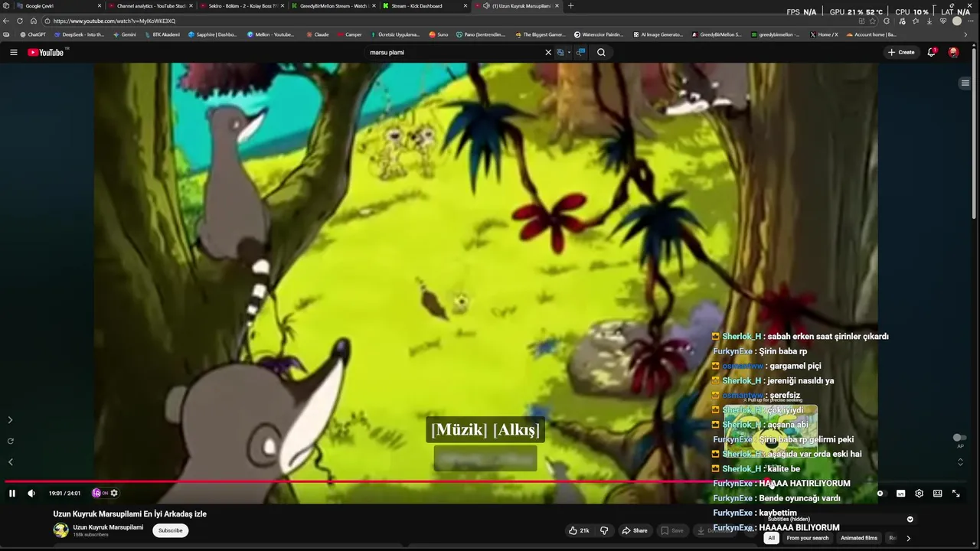Viewport: 980px width, 551px height.
Task: Go back in browser history
Action: click(6, 21)
